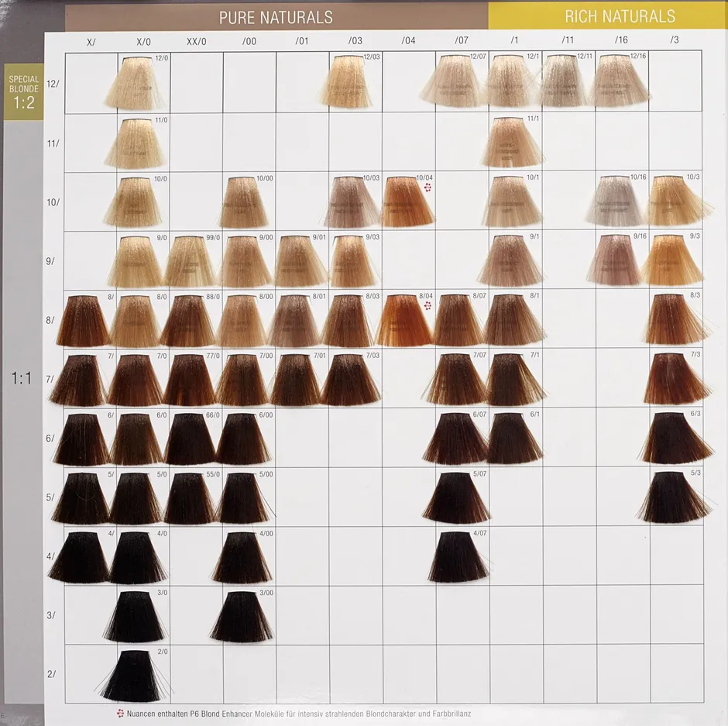Viewport: 728px width, 726px height.
Task: Click the SPECIAL BLONDE 1:2 label
Action: [24, 93]
